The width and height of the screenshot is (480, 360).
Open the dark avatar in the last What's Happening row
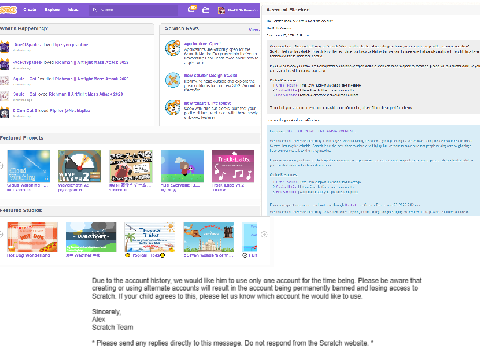4,113
